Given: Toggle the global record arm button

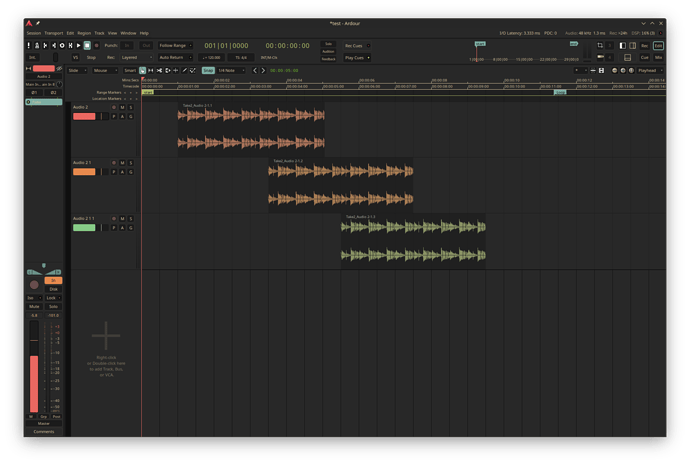Looking at the screenshot, I should pos(95,45).
